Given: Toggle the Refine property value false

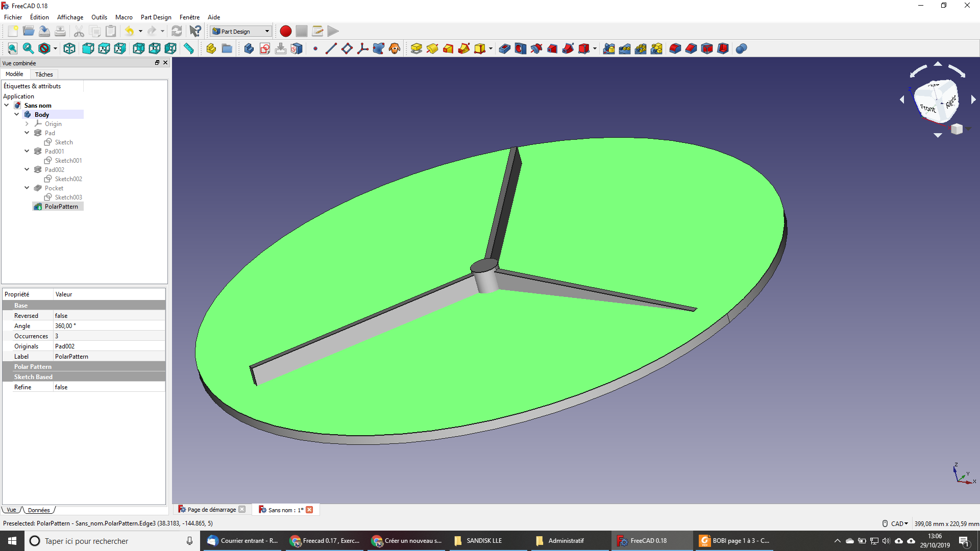Looking at the screenshot, I should (109, 387).
